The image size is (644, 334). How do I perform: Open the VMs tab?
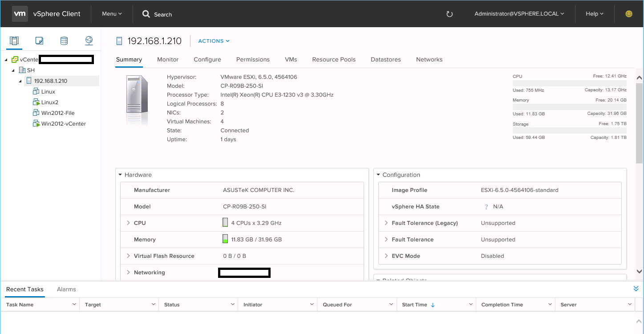(x=291, y=59)
